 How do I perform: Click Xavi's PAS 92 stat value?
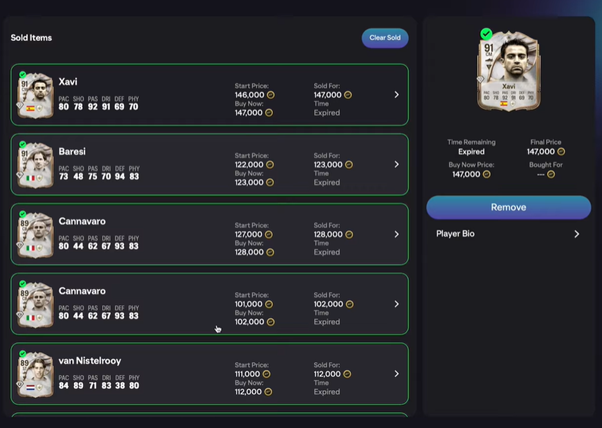[x=93, y=107]
